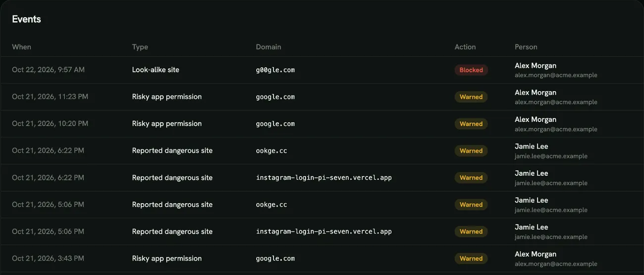
Task: Open ookge.cc in the 5:06 PM row
Action: click(x=271, y=204)
